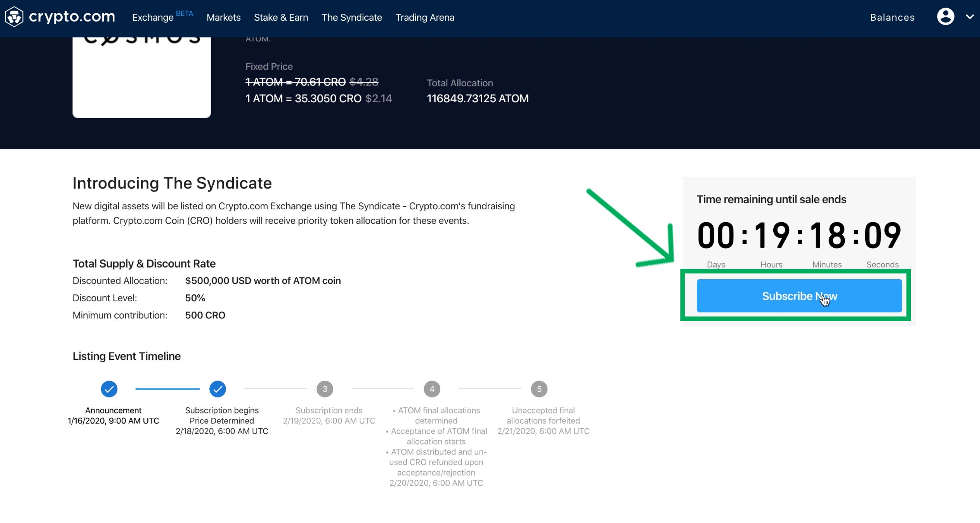Click the '2/21/2020, 6:00 AM UTC' date text
The height and width of the screenshot is (523, 980).
[543, 431]
